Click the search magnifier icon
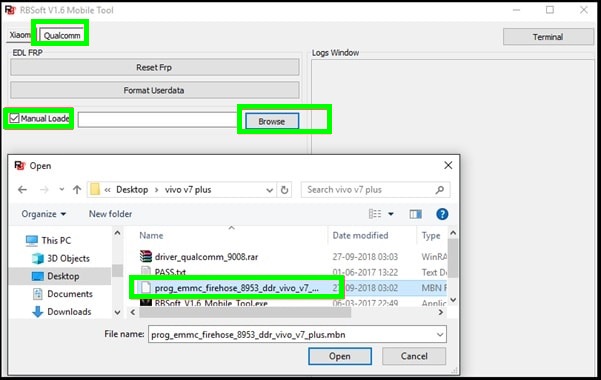 coord(440,190)
